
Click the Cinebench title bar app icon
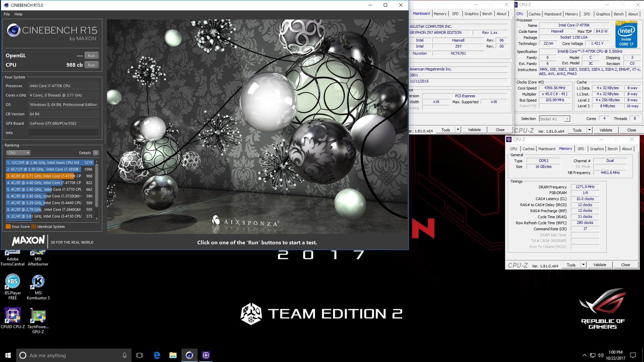(6, 5)
